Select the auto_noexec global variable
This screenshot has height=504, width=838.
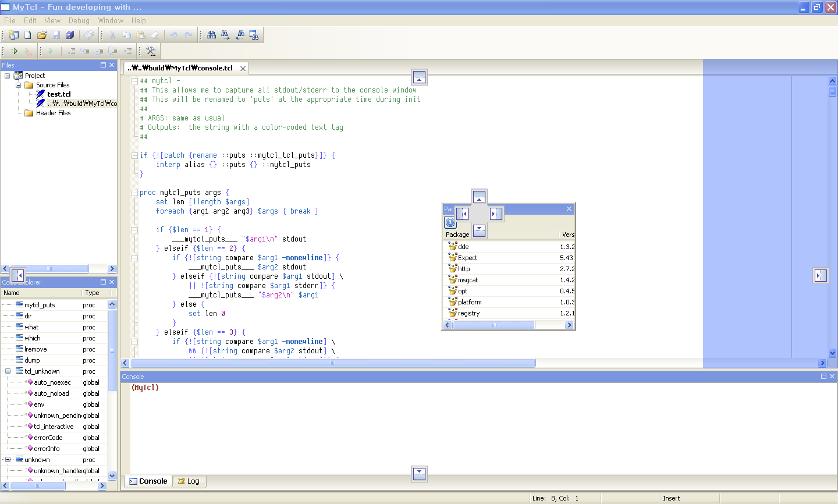[x=55, y=382]
